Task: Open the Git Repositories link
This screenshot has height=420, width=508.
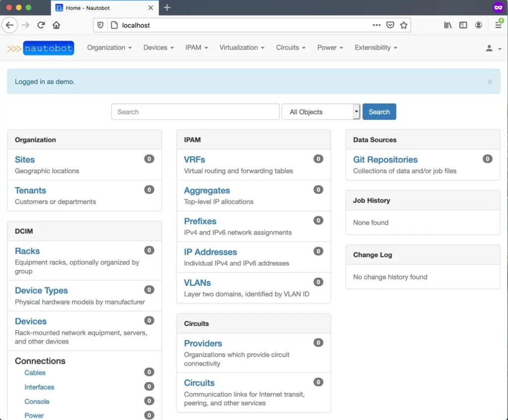Action: [385, 160]
